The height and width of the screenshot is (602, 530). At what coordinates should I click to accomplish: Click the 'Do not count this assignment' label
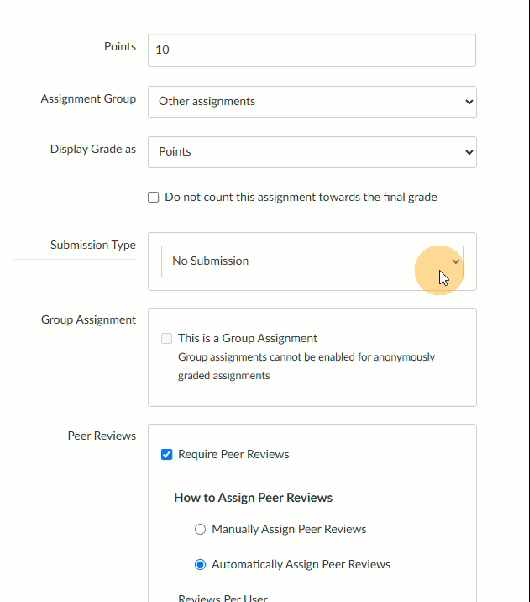[301, 197]
